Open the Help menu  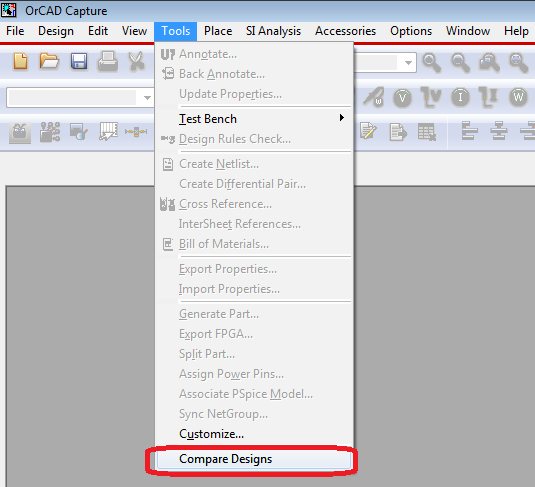coord(516,31)
